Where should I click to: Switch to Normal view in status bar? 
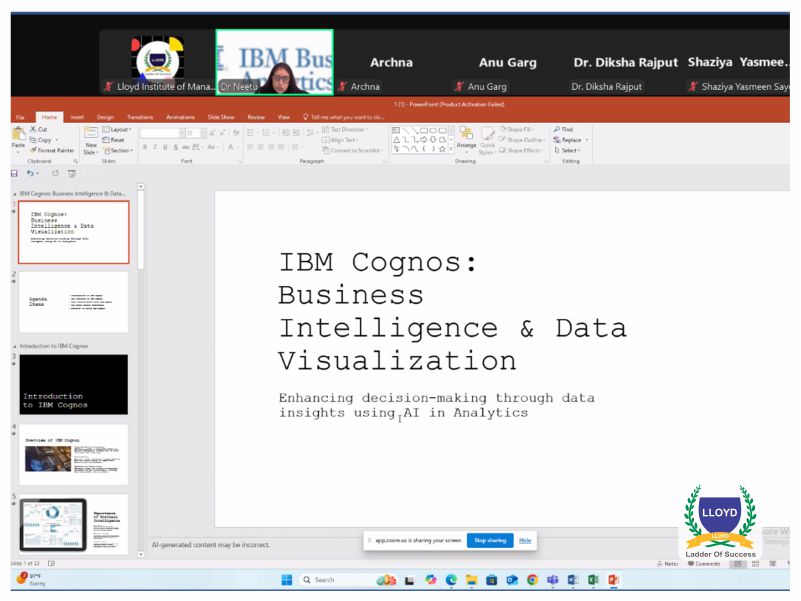pyautogui.click(x=737, y=564)
